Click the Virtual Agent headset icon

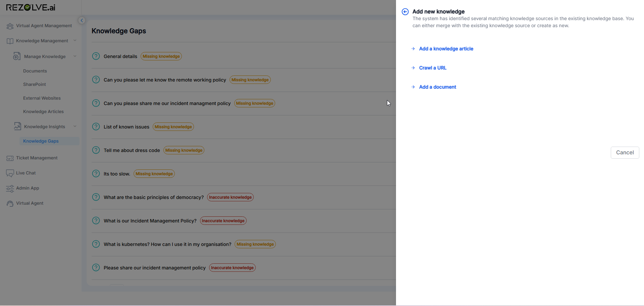(x=10, y=203)
